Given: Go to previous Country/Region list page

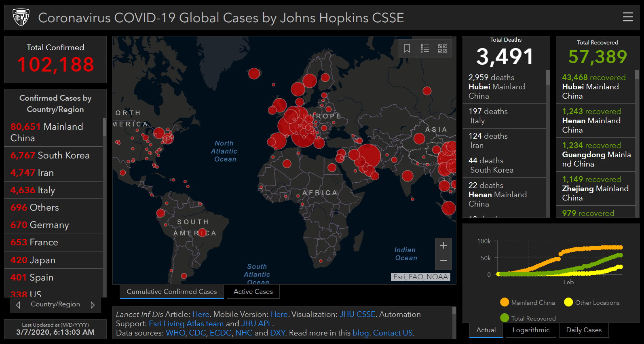Looking at the screenshot, I should click(x=18, y=305).
